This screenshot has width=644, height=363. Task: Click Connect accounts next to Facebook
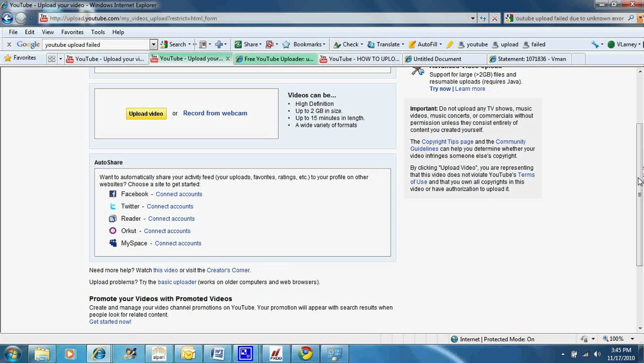(x=179, y=194)
